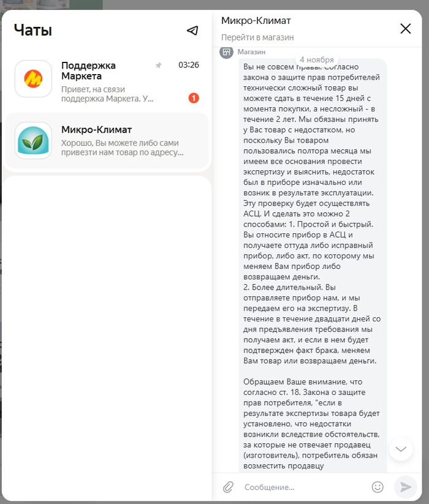Click the shop avatar icon next to Магазин
The height and width of the screenshot is (504, 429).
(226, 52)
